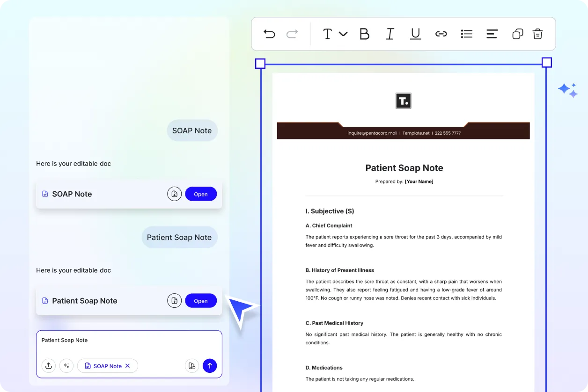Click the Redo arrow icon

tap(292, 34)
